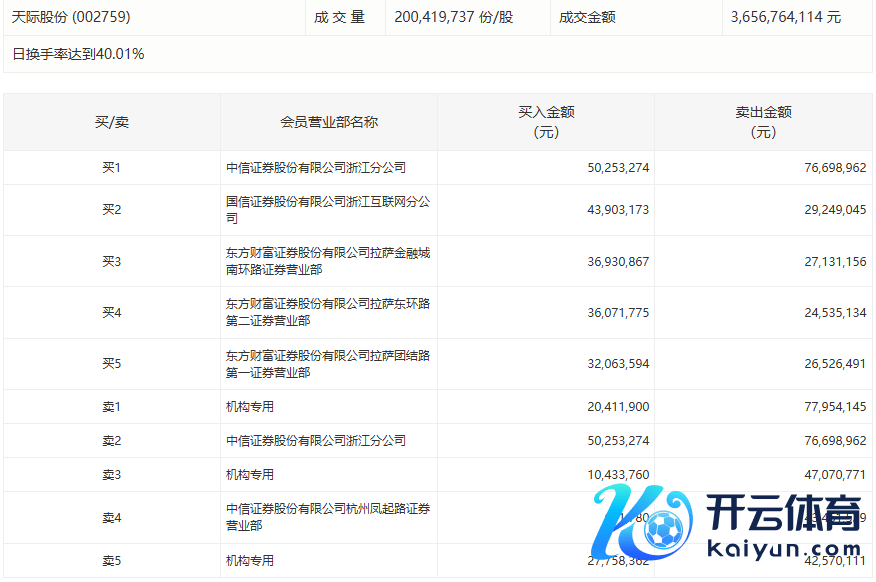876x582 pixels.
Task: Select 东方财富证券拉萨金融城南环路证券营业部 entry
Action: click(x=328, y=261)
